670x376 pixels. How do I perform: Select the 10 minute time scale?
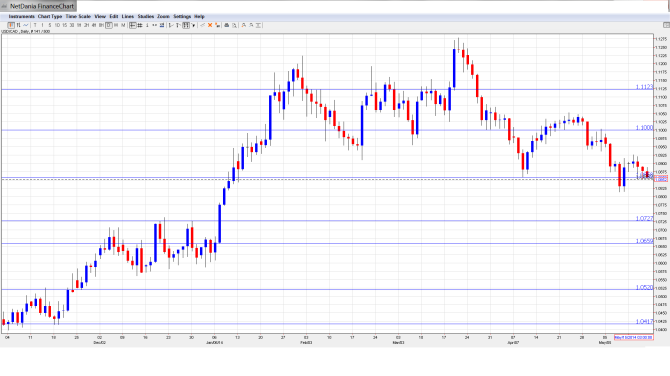click(57, 25)
